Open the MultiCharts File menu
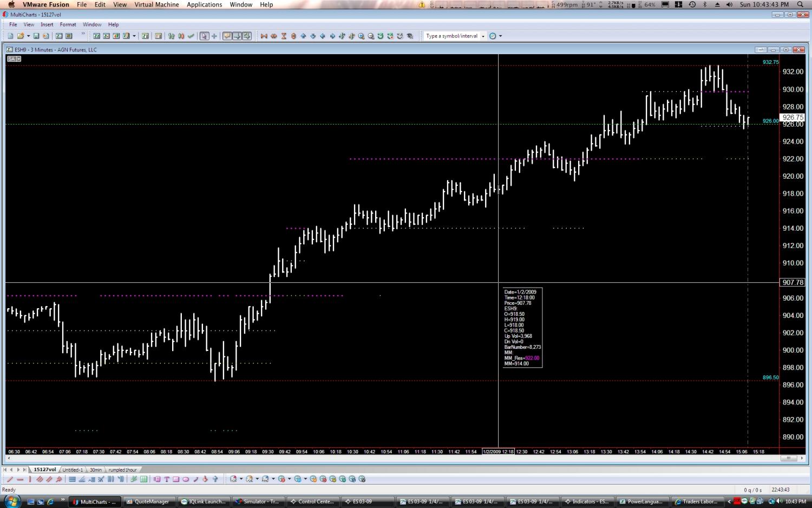Viewport: 812px width, 508px height. tap(13, 24)
